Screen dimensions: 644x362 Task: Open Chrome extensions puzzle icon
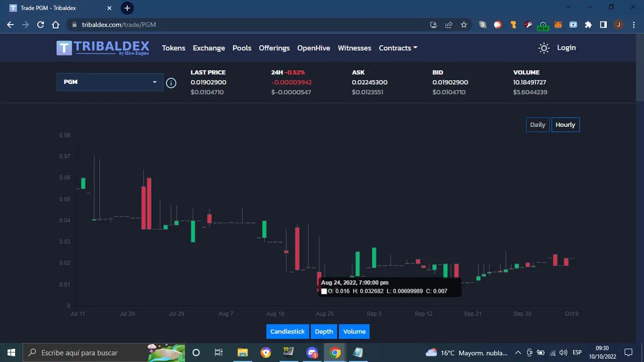tap(588, 25)
